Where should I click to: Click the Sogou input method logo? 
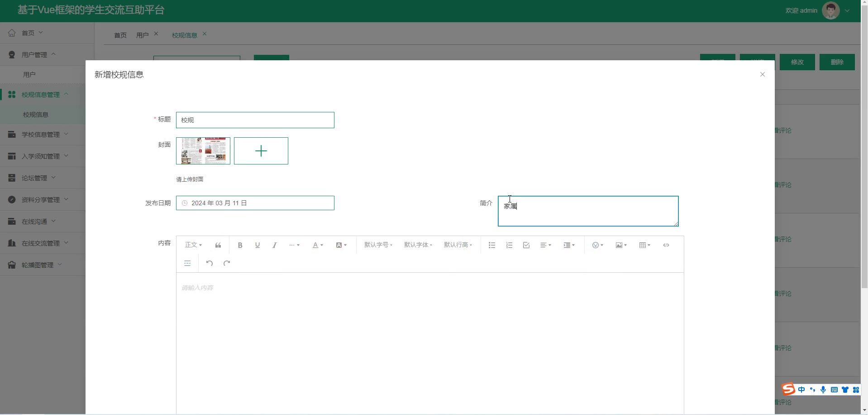[x=788, y=389]
